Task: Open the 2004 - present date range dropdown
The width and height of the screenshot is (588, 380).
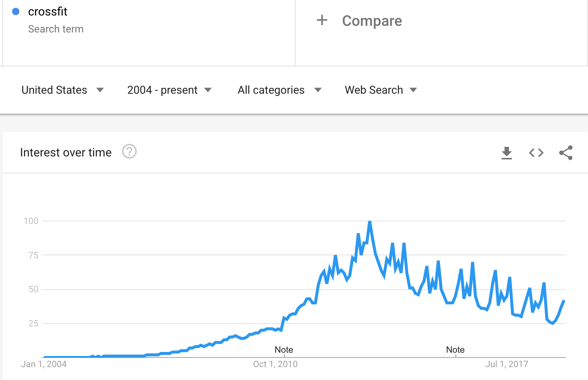Action: pyautogui.click(x=169, y=90)
